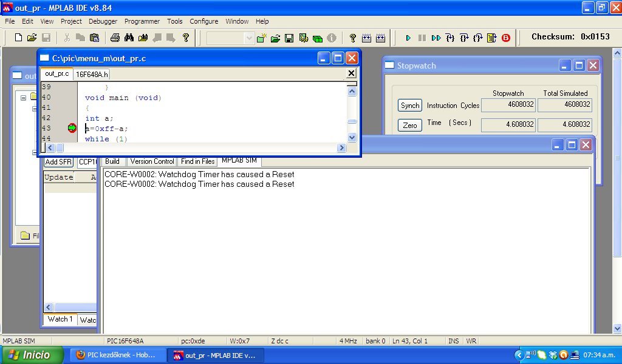622x364 pixels.
Task: Click the Make build icon
Action: [366, 38]
